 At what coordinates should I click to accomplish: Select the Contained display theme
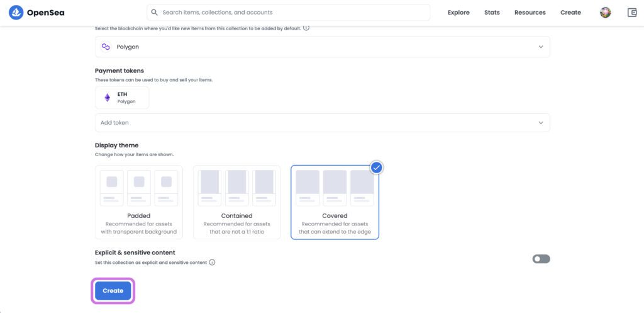point(237,202)
